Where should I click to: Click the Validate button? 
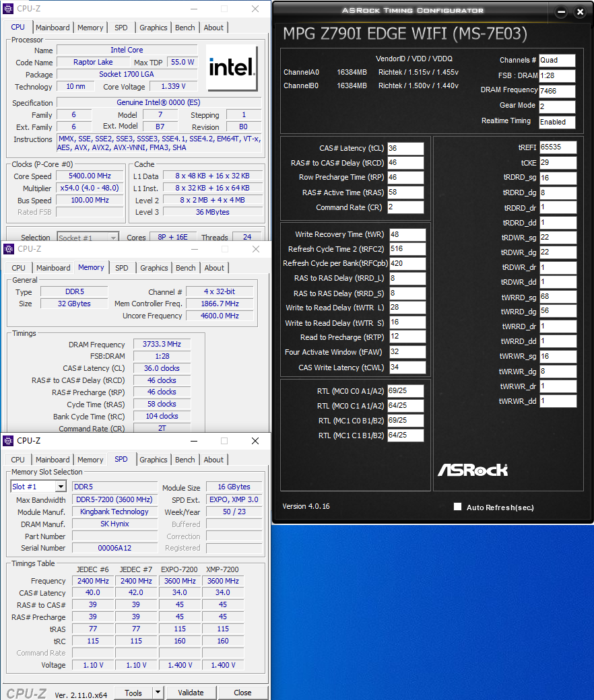tap(191, 693)
